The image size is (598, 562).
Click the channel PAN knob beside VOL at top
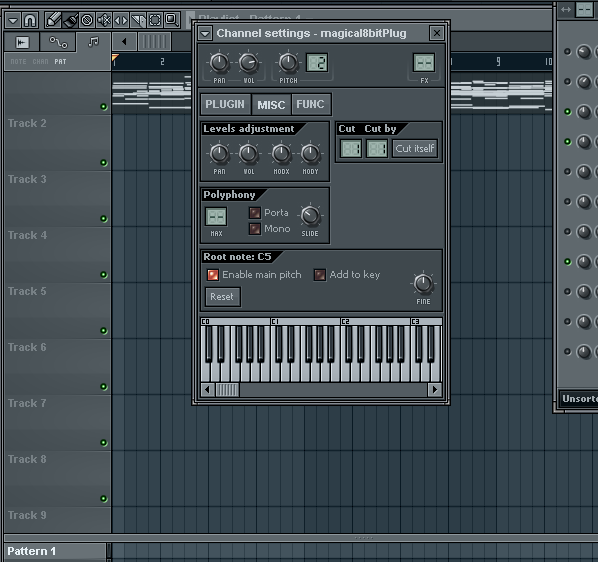click(219, 63)
